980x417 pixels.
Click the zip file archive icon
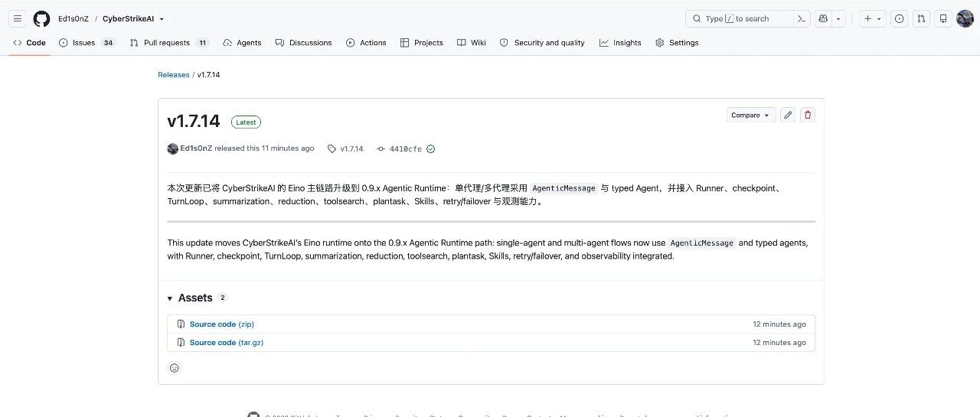pos(181,324)
